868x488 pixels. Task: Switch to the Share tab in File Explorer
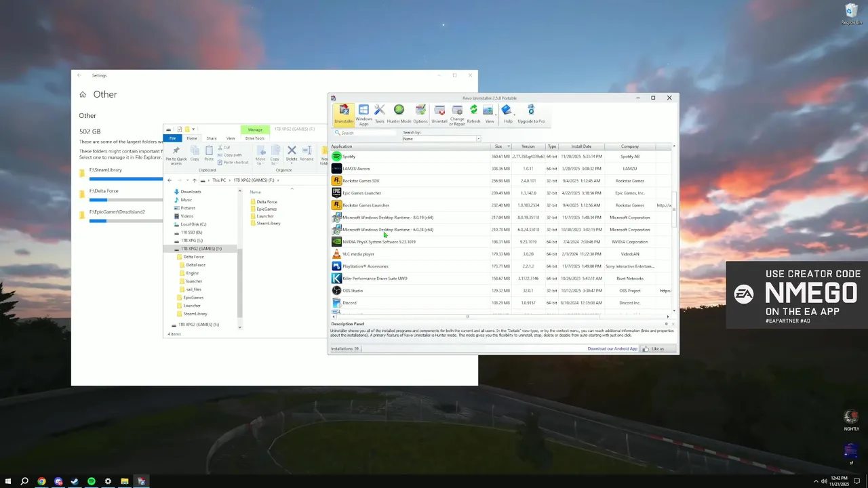pos(212,138)
